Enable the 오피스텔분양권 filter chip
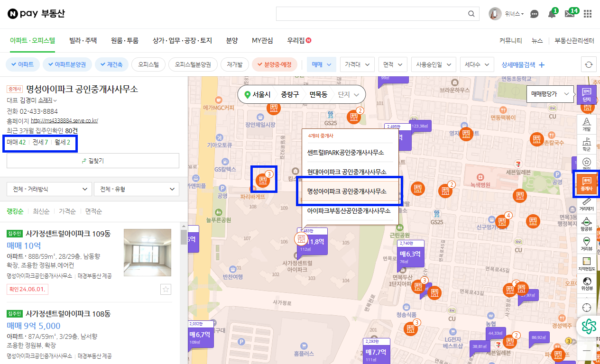 click(193, 64)
